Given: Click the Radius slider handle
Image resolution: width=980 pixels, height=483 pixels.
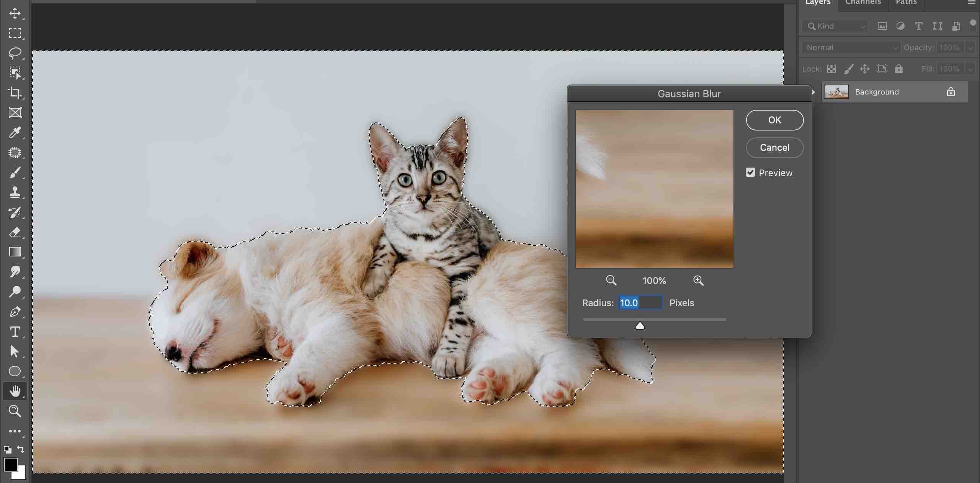Looking at the screenshot, I should point(640,326).
